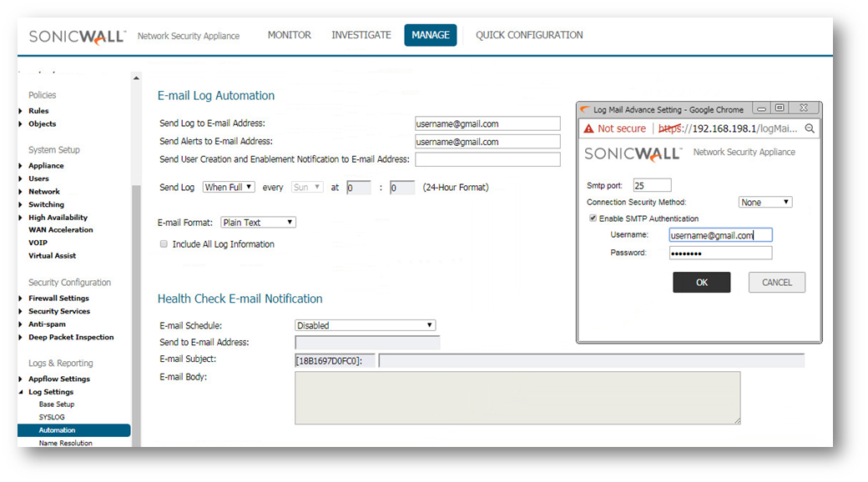Screen dimensions: 868x482
Task: Click the minute field for Send Log
Action: [402, 188]
